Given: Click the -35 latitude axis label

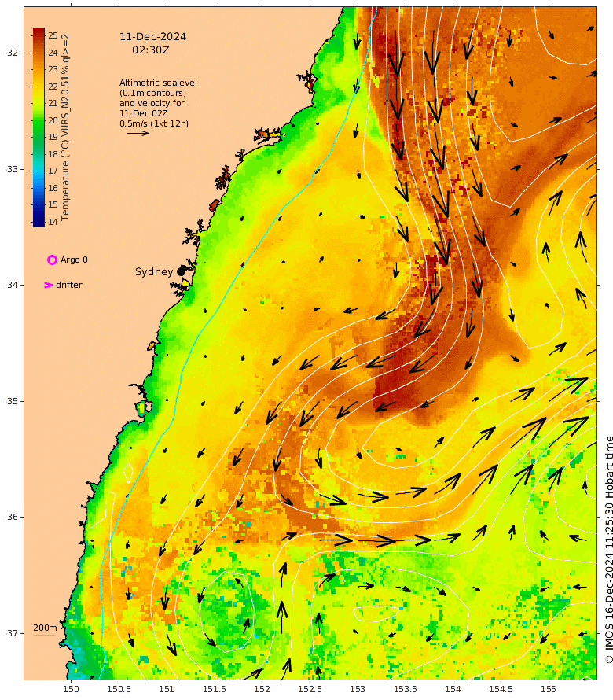Looking at the screenshot, I should point(12,401).
